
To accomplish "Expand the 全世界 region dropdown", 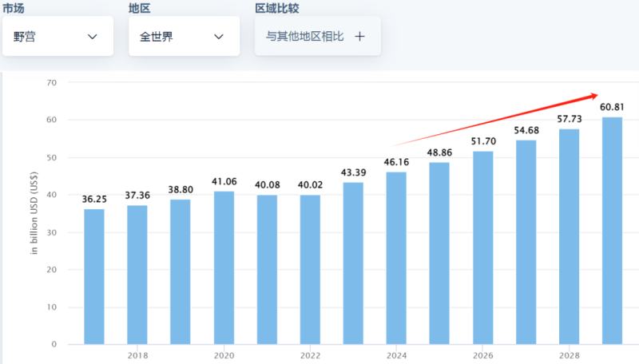I will 183,37.
